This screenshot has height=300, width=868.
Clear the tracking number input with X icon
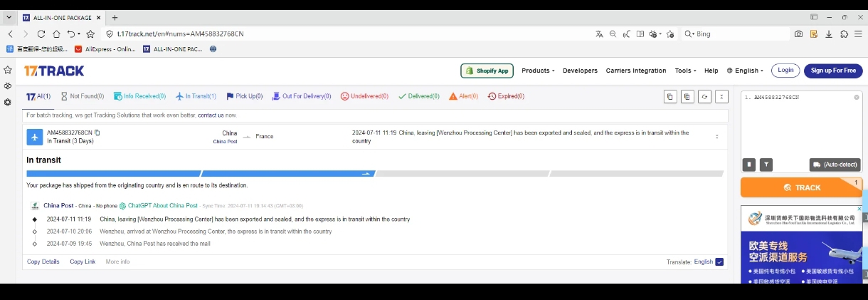click(x=857, y=98)
